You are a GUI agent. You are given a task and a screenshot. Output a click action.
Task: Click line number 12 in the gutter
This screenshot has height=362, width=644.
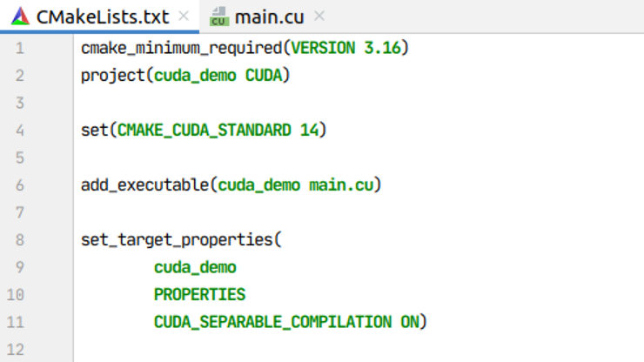pyautogui.click(x=17, y=349)
